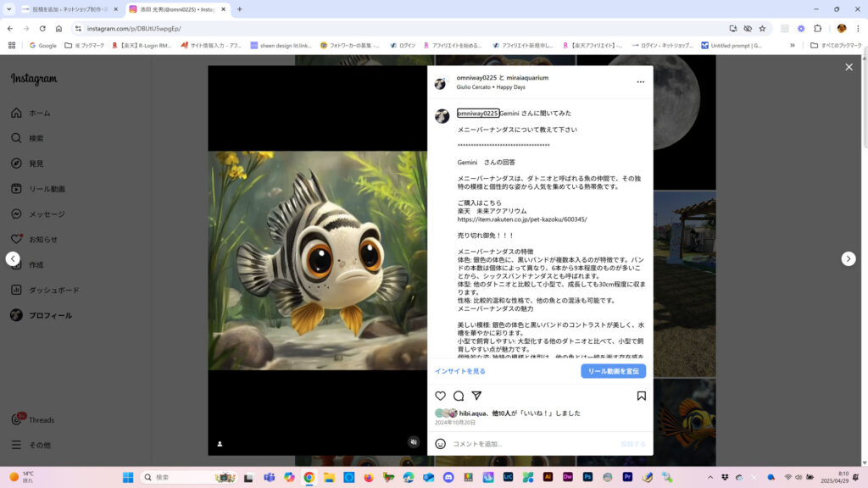
Task: Close the Instagram browser tab
Action: coord(224,9)
